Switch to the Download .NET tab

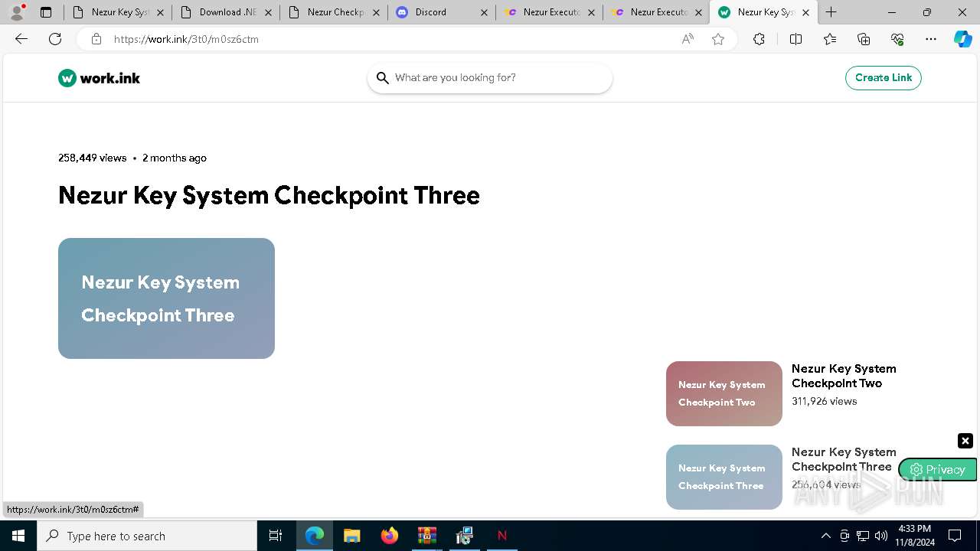pyautogui.click(x=224, y=12)
